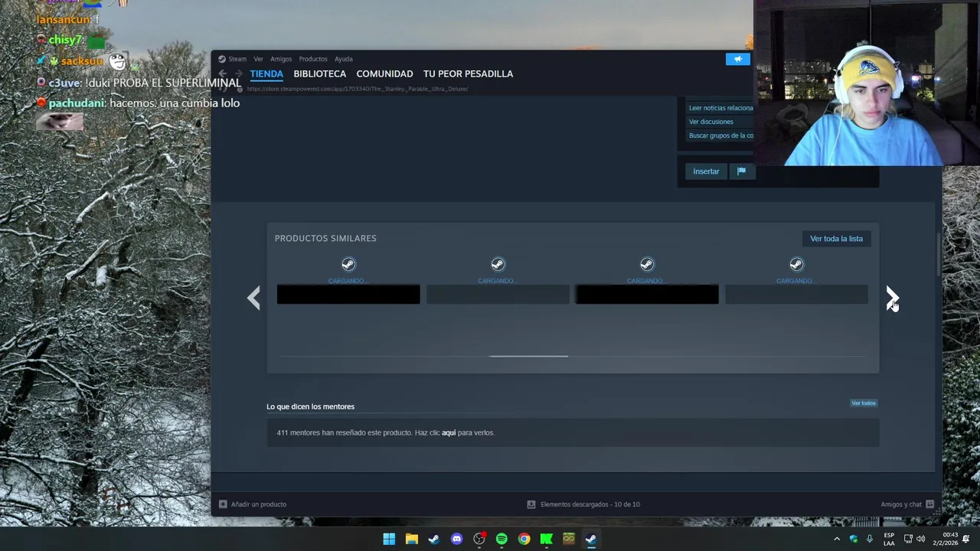Open the first Steam taskbar icon
This screenshot has width=980, height=551.
coord(434,539)
